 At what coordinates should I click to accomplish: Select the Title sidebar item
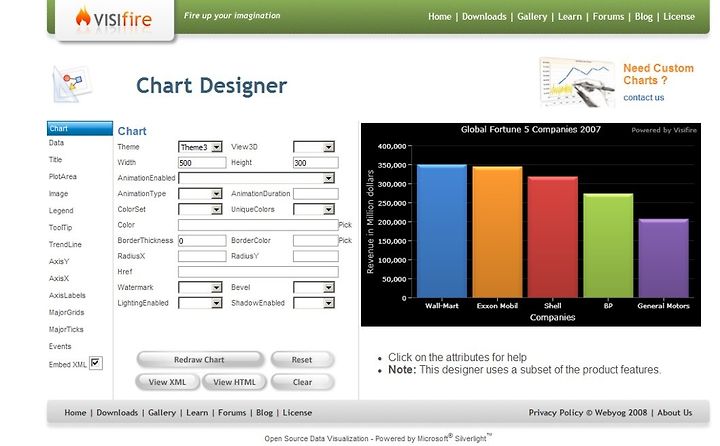point(56,160)
